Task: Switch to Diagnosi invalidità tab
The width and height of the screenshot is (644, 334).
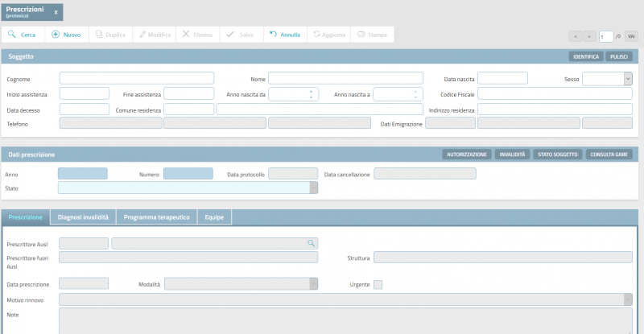Action: pyautogui.click(x=83, y=217)
